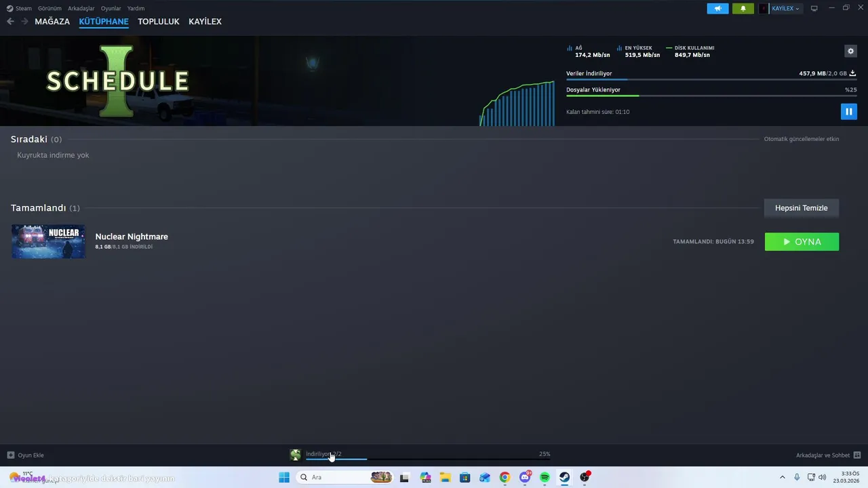Play Nuclear Nightmare with OYNA button
This screenshot has height=488, width=868.
click(802, 242)
